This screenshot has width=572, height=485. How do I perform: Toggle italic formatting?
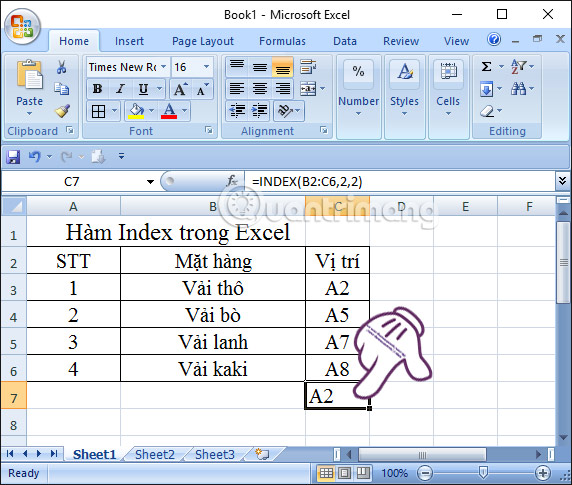pos(120,89)
